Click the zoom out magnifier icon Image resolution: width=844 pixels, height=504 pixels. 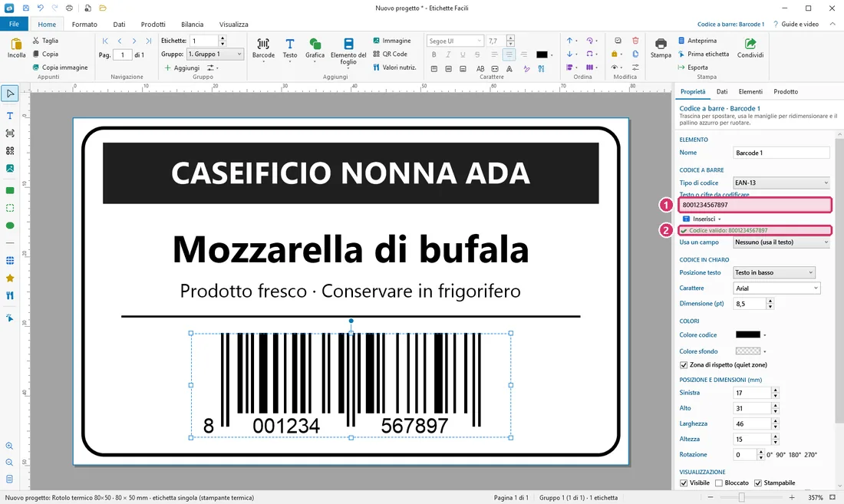tap(10, 463)
